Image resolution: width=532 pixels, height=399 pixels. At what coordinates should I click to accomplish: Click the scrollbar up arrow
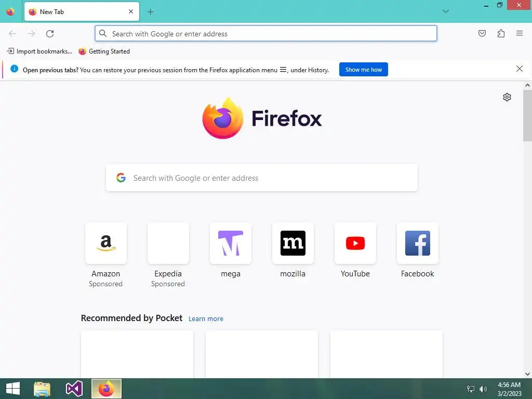(527, 86)
